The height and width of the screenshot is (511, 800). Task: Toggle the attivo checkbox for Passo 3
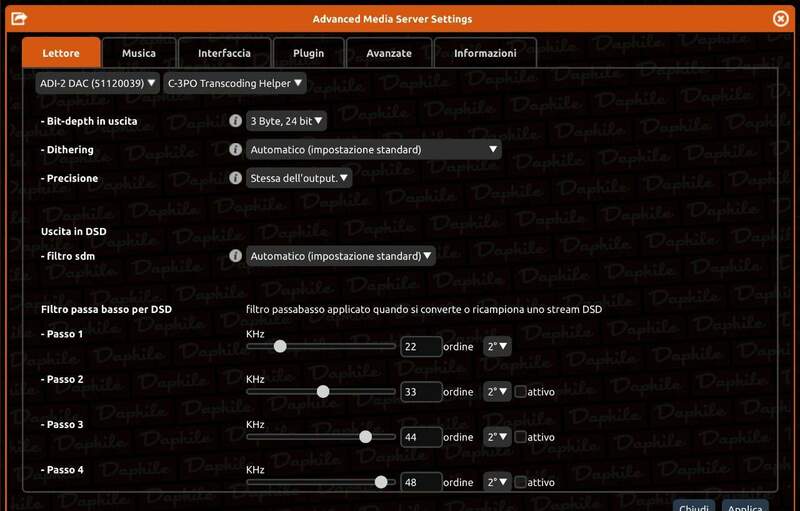(x=521, y=437)
